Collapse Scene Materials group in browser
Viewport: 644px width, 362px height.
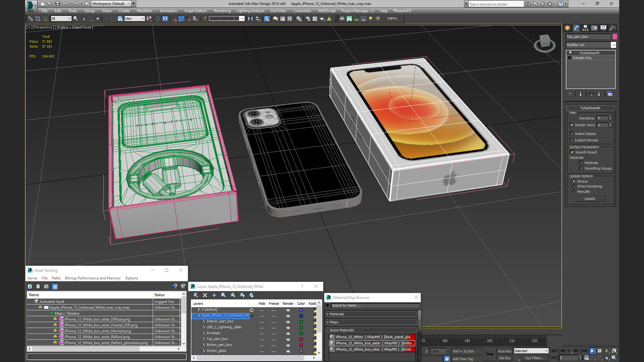tap(371, 330)
